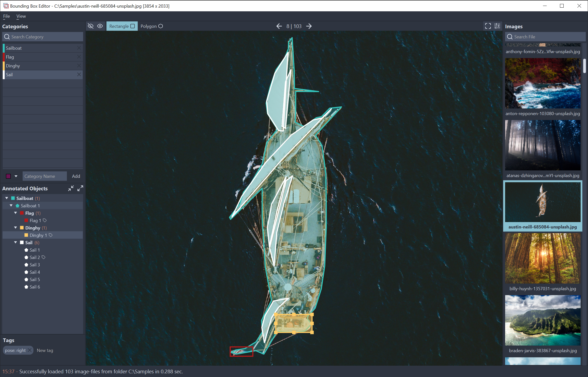
Task: Collapse the Sailboat category tree node
Action: pos(7,198)
